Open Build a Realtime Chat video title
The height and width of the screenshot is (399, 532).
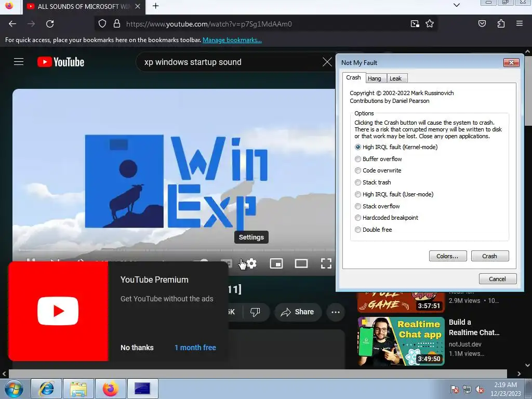coord(474,327)
